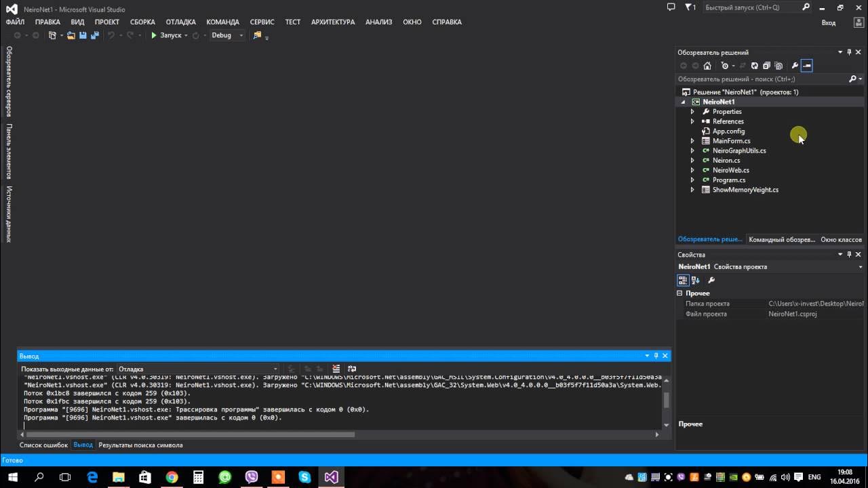The width and height of the screenshot is (868, 488).
Task: Switch to Список ошибок tab
Action: click(43, 445)
